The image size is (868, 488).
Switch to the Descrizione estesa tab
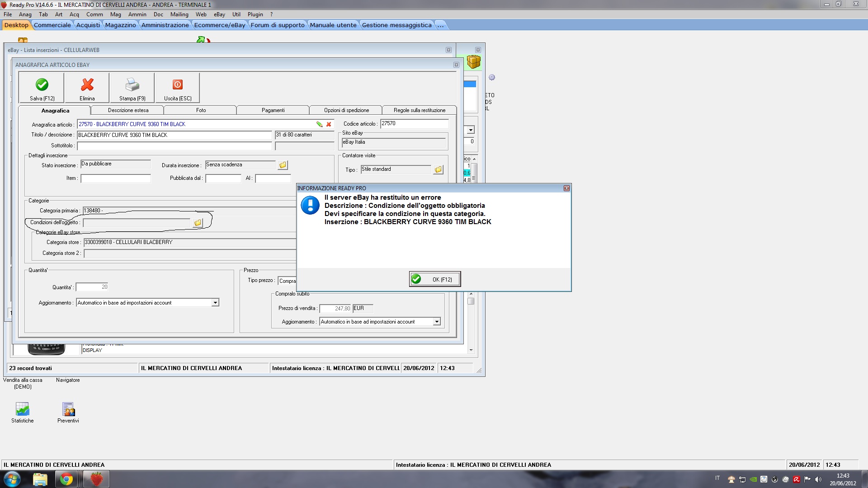(128, 110)
